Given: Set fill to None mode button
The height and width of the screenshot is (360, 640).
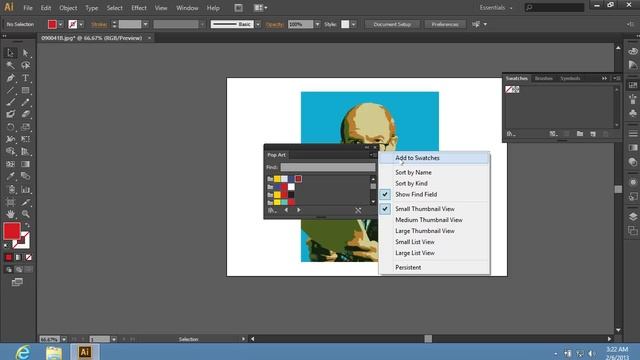Looking at the screenshot, I should 29,257.
